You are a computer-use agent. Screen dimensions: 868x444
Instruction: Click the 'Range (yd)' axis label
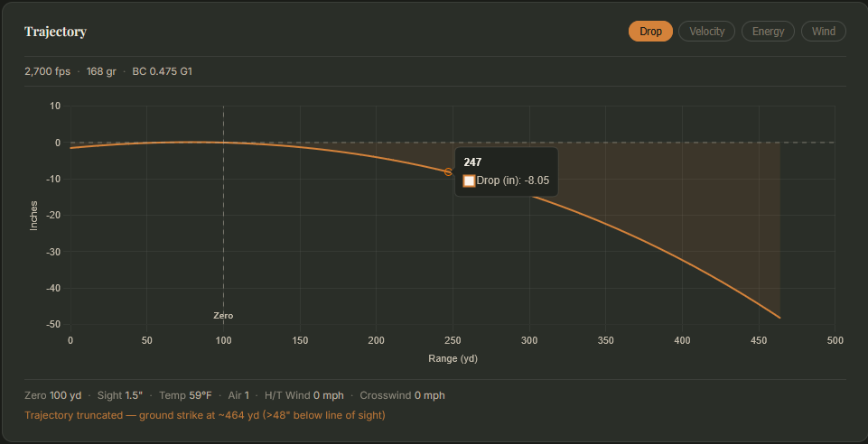pos(453,358)
